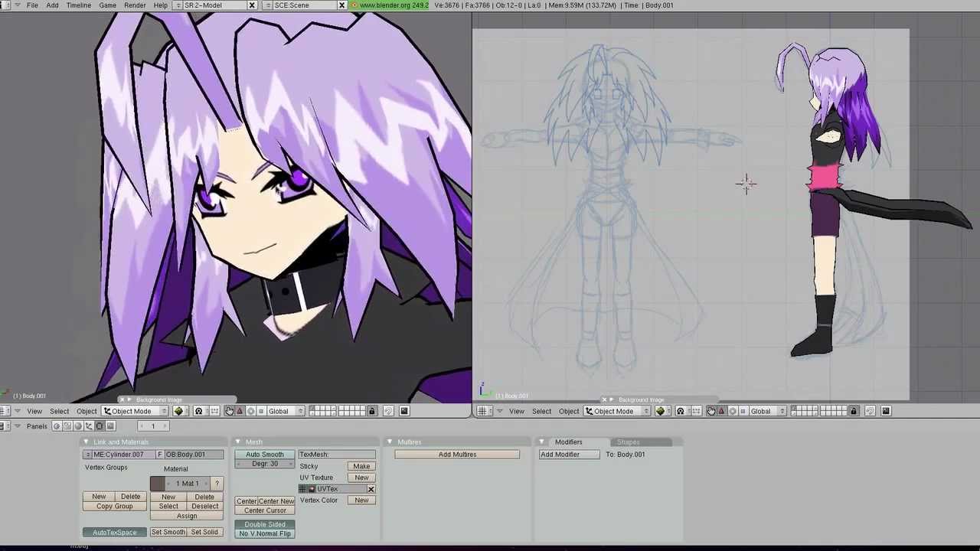This screenshot has height=551, width=980.
Task: Switch to Logic context in buttons window
Action: point(56,426)
